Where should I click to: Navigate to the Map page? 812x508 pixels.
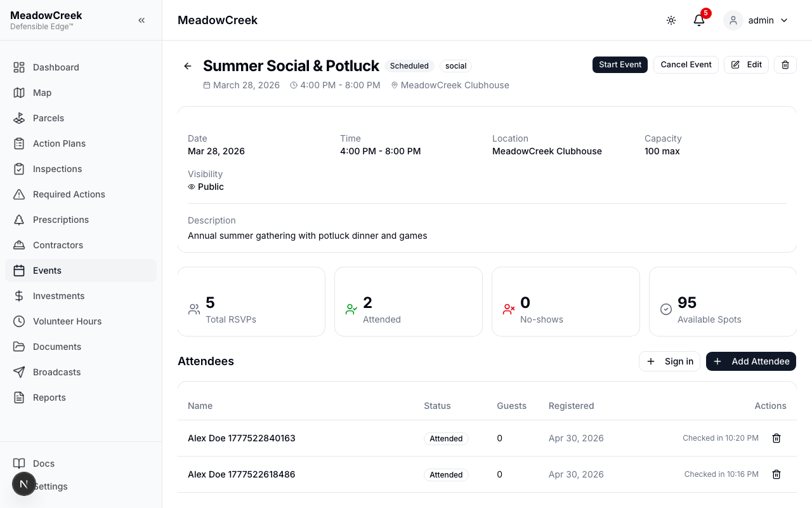point(81,93)
